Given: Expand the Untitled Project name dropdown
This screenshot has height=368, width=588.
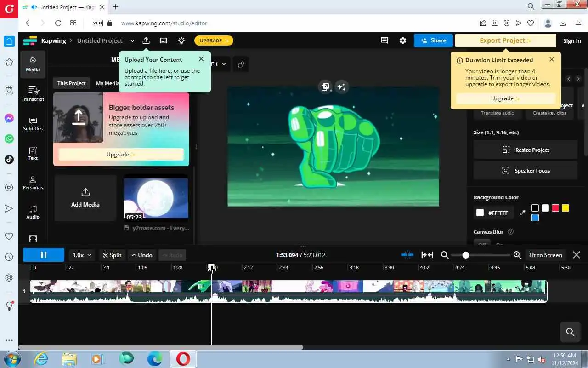Looking at the screenshot, I should pyautogui.click(x=132, y=41).
